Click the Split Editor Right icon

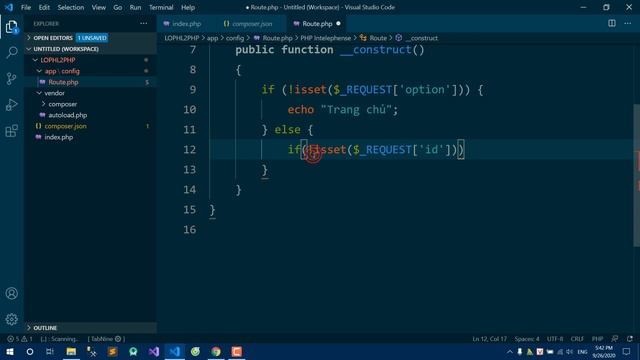coord(611,23)
